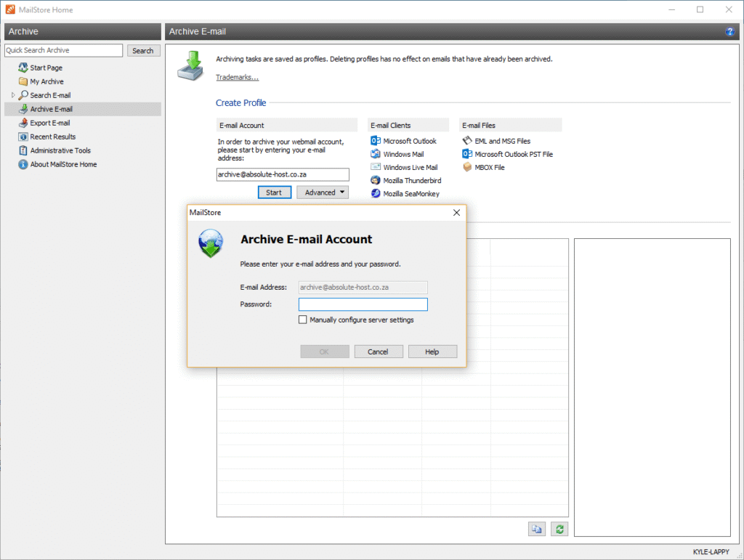Click the E-mail Account column header

click(x=286, y=125)
